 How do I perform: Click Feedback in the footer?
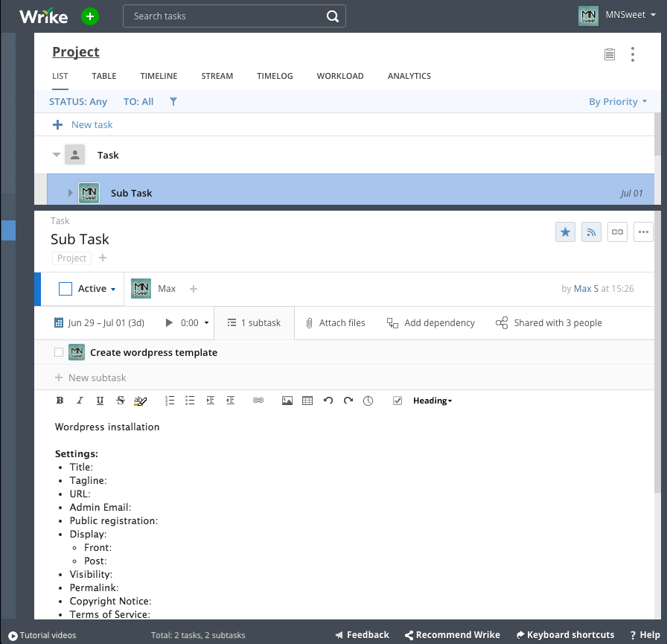(x=362, y=635)
